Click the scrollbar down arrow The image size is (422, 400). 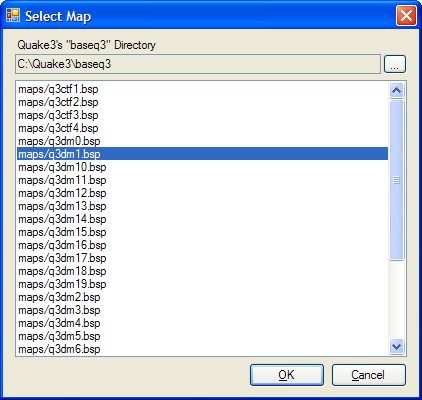396,347
